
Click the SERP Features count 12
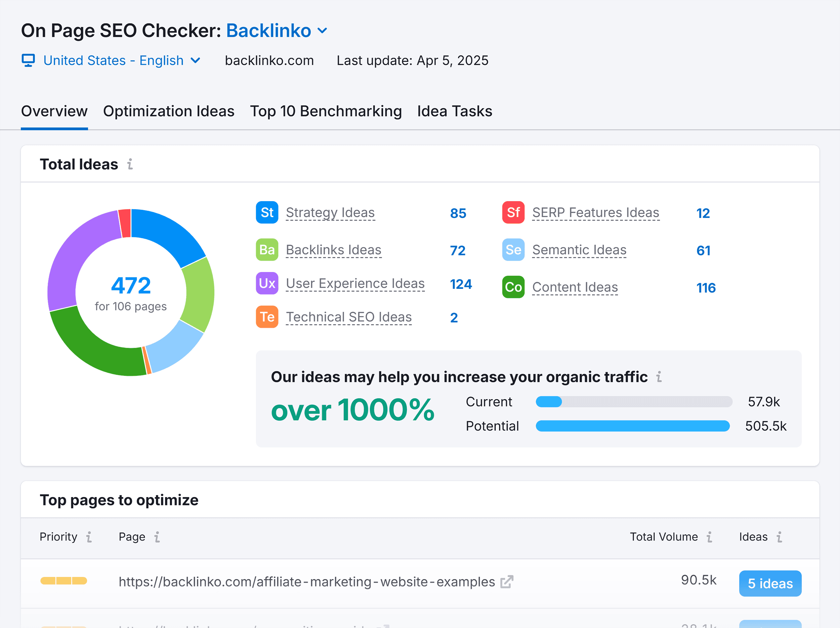[703, 213]
